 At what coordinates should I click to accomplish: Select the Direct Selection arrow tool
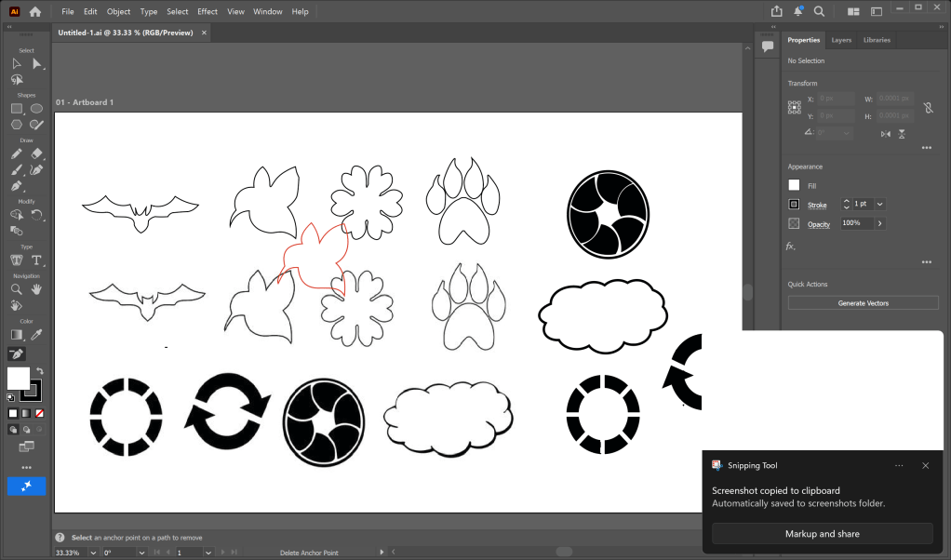click(x=36, y=63)
